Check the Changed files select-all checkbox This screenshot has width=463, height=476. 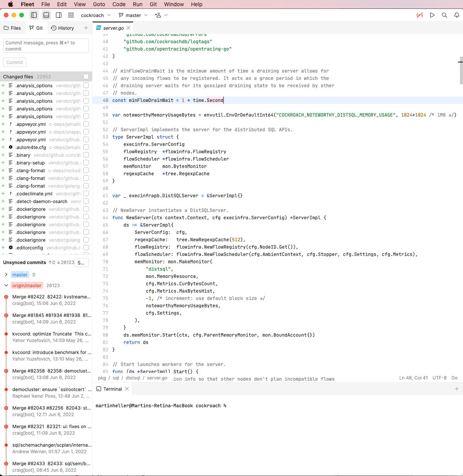86,76
